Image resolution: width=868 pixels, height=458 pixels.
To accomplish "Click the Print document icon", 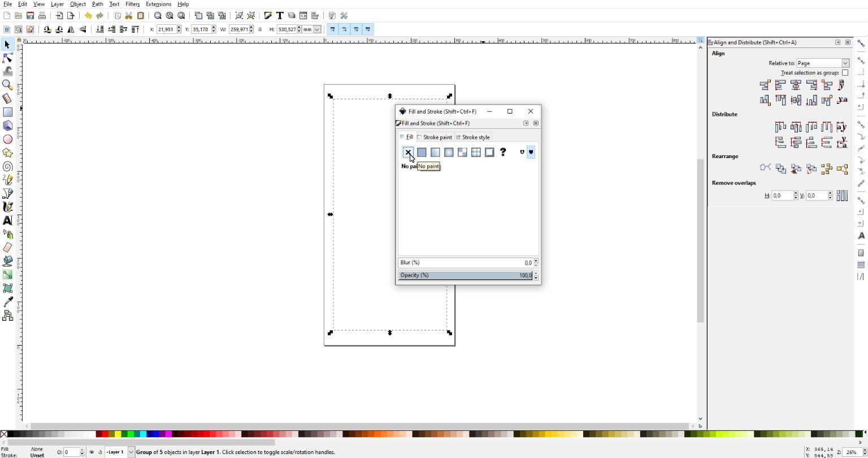I will pyautogui.click(x=42, y=16).
